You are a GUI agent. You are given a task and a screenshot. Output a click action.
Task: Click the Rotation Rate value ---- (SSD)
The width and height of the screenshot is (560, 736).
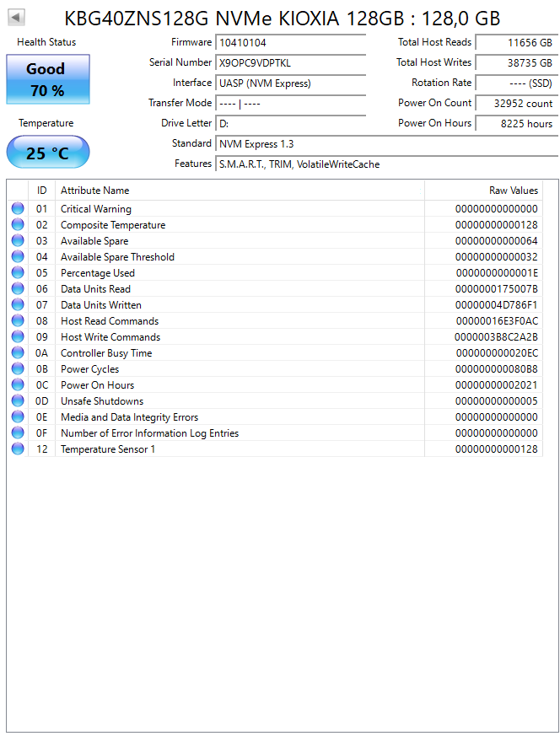point(516,83)
